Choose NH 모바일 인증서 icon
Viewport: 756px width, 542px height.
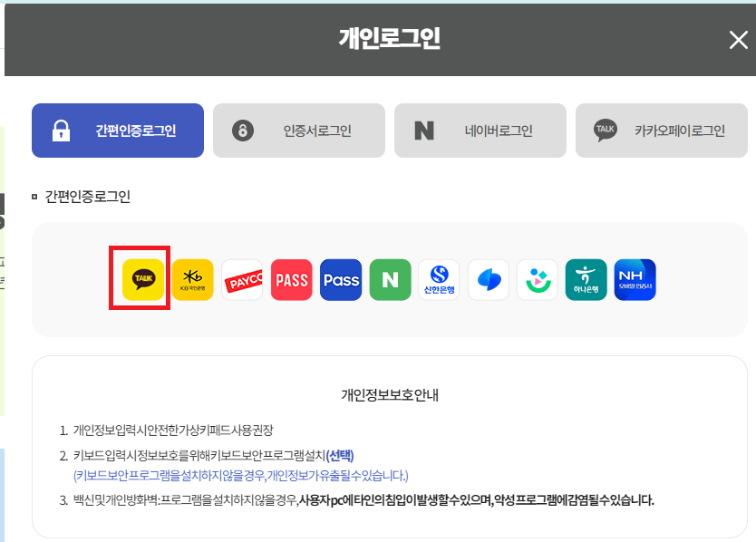635,280
